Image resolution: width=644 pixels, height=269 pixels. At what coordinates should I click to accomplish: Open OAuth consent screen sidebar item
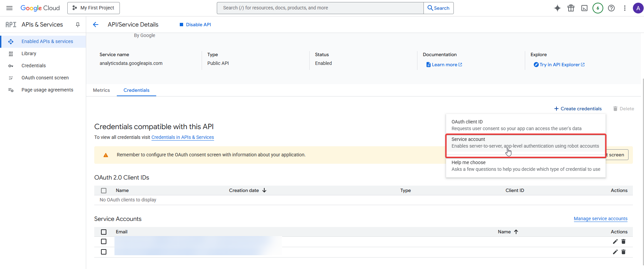coord(43,78)
